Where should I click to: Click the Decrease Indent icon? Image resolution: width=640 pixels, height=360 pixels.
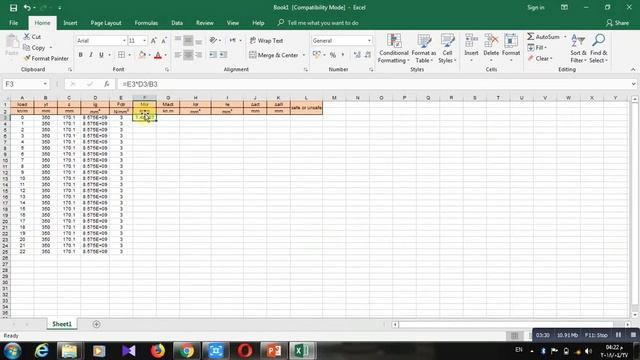213,55
